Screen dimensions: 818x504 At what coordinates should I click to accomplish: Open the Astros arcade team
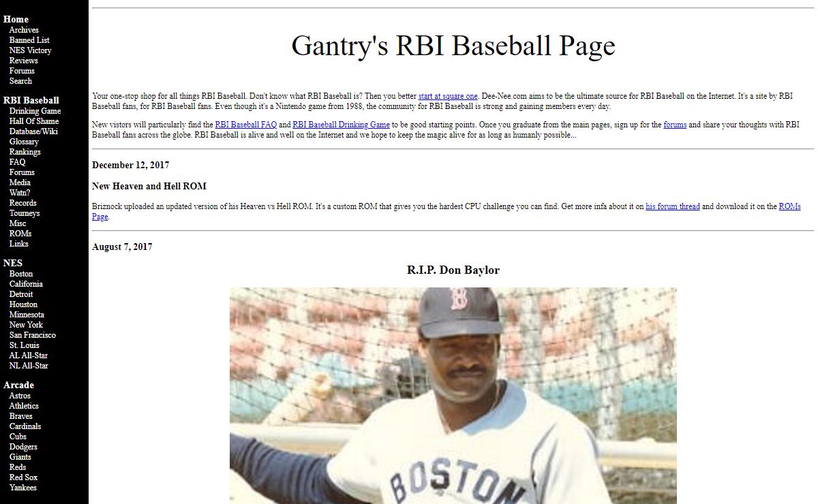20,396
